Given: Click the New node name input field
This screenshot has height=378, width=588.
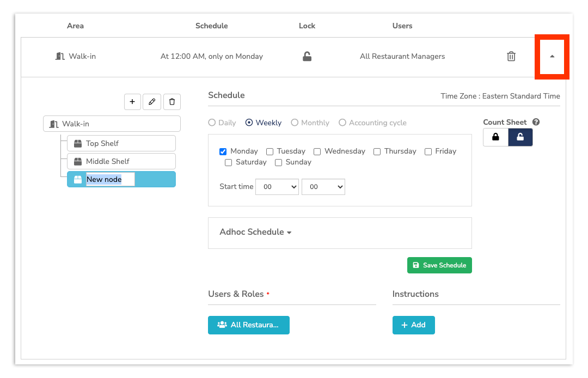Looking at the screenshot, I should click(x=109, y=179).
